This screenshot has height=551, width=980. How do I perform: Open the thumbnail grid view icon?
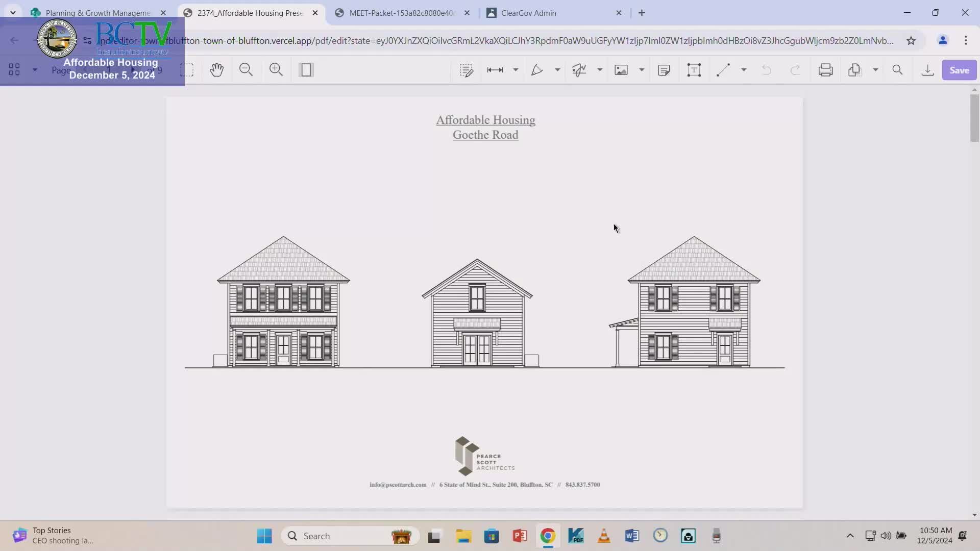(x=14, y=70)
